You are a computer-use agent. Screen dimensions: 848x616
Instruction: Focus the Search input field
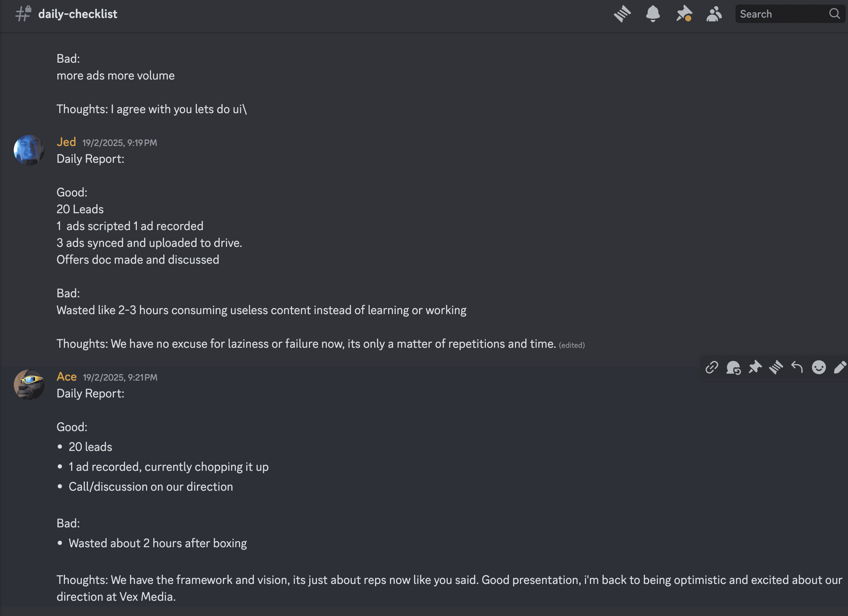[x=782, y=14]
